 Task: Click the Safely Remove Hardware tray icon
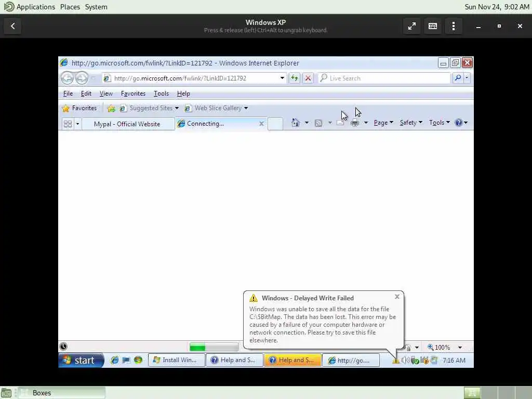pos(415,361)
